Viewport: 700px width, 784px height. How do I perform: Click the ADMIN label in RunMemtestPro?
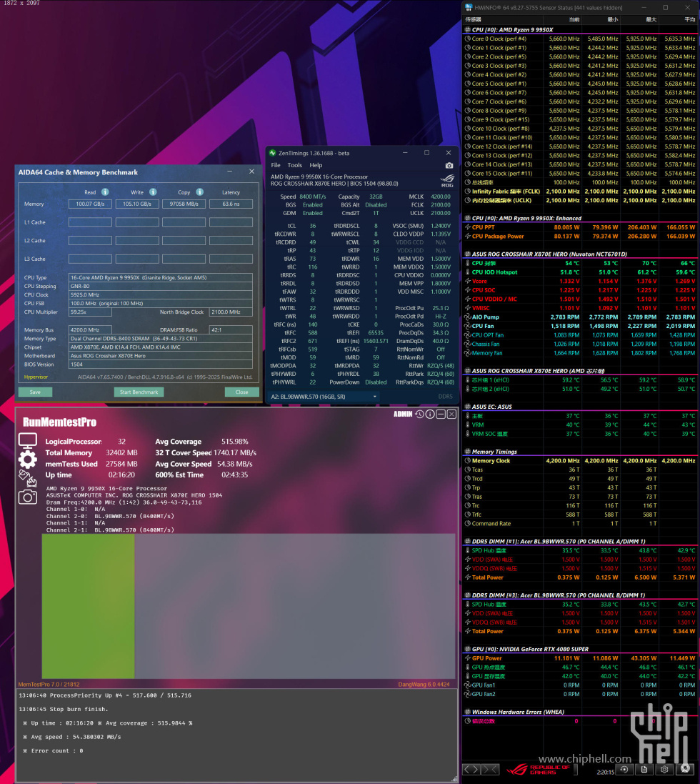pos(403,414)
